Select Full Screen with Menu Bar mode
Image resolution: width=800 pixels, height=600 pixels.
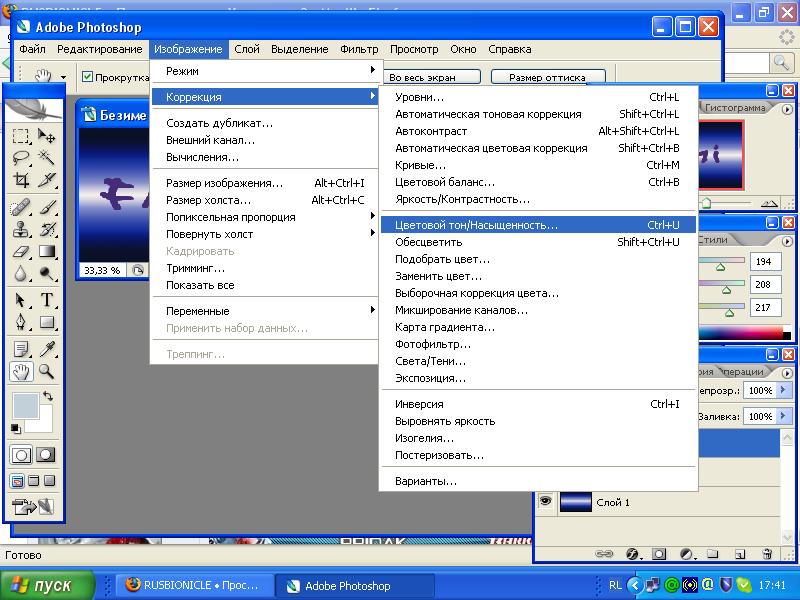34,481
